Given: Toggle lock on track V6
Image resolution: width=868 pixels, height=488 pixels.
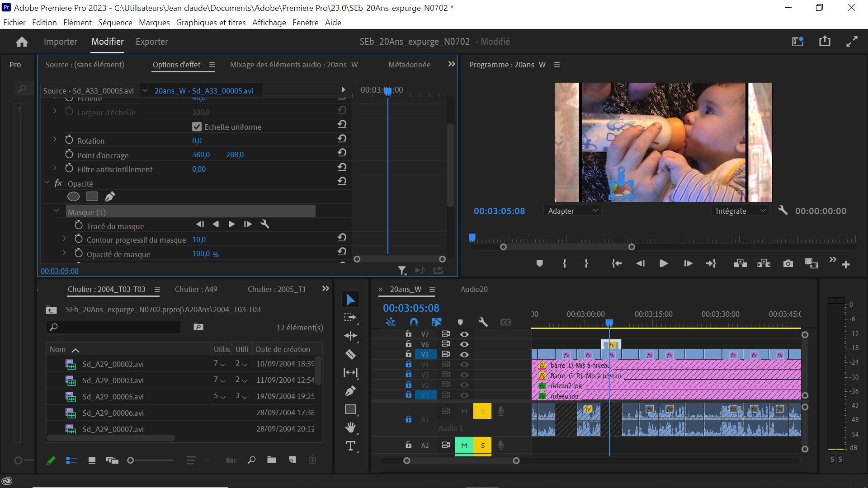Looking at the screenshot, I should (408, 344).
